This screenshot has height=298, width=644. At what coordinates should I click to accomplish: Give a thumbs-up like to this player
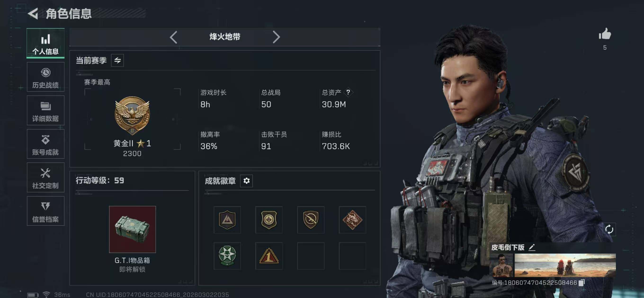coord(604,34)
